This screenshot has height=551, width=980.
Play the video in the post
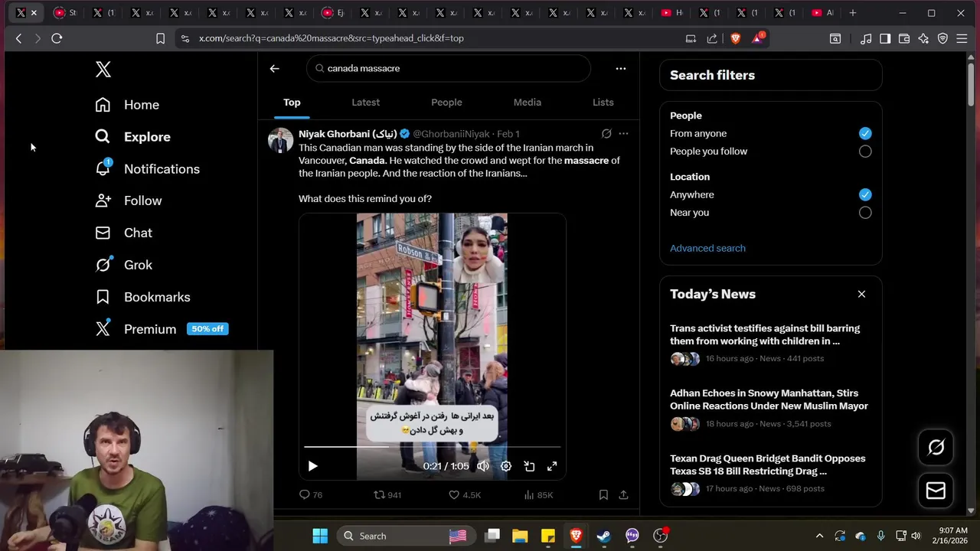point(312,466)
